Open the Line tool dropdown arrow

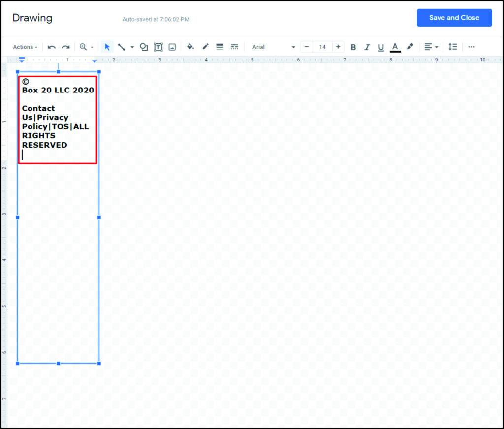[x=131, y=47]
